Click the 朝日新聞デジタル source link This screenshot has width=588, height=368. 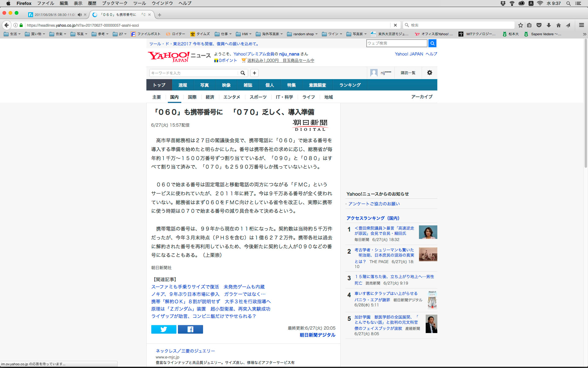[317, 335]
